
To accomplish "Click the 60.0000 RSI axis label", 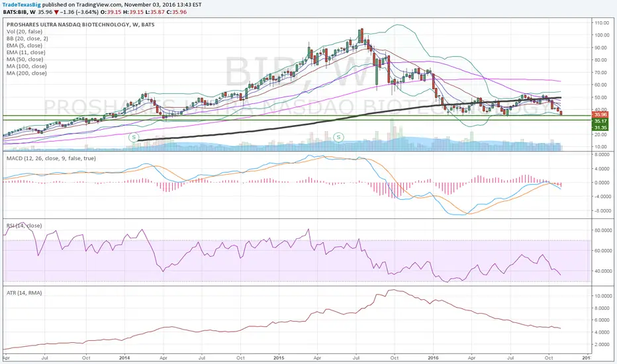I will (603, 251).
